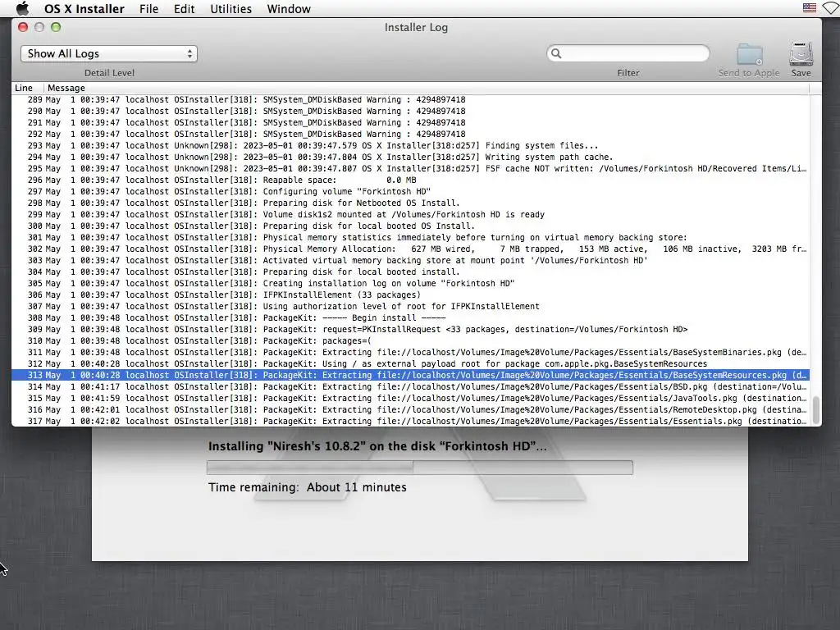Viewport: 840px width, 630px height.
Task: Select log line 299 Volume disk1s2 mounted
Action: pyautogui.click(x=410, y=214)
